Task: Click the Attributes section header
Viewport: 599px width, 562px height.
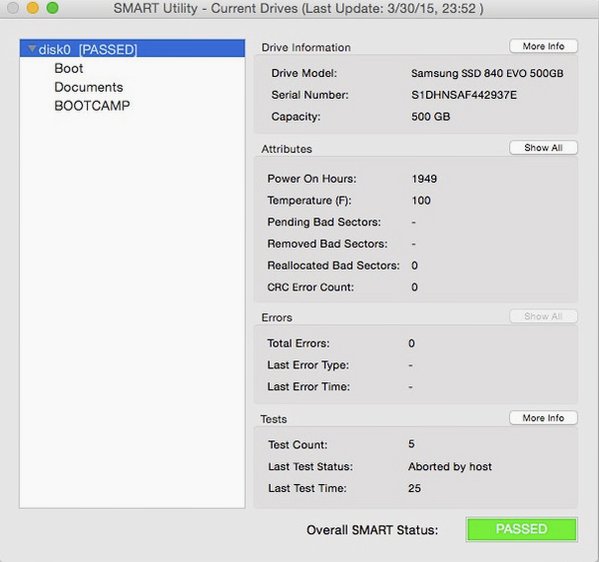Action: point(287,149)
